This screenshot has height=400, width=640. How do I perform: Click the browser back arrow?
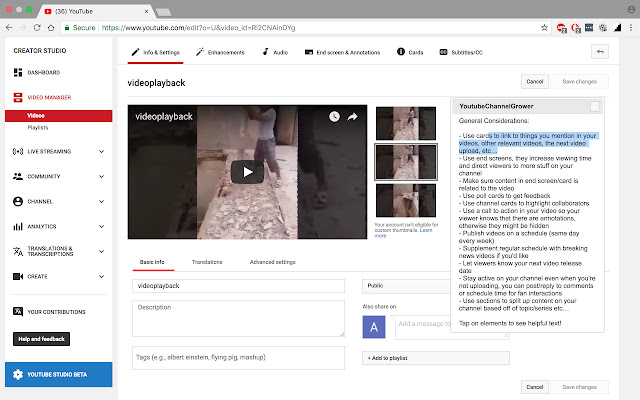pos(9,28)
